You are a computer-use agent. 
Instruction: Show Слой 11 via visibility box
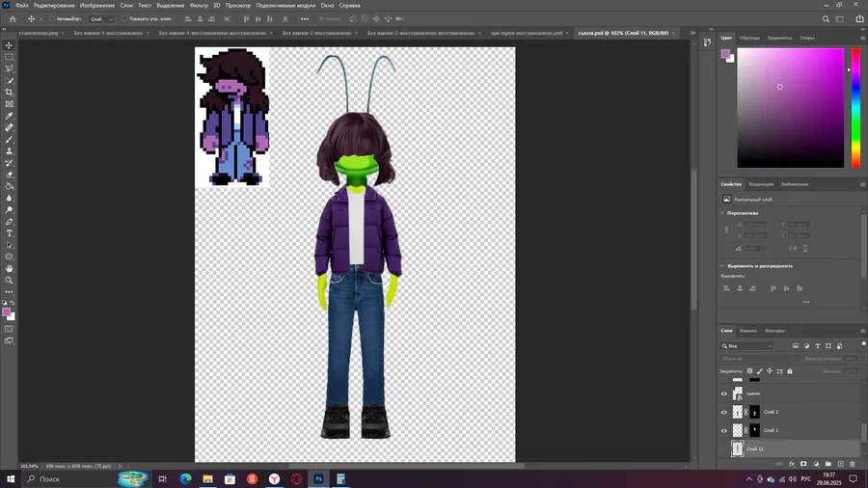[723, 448]
